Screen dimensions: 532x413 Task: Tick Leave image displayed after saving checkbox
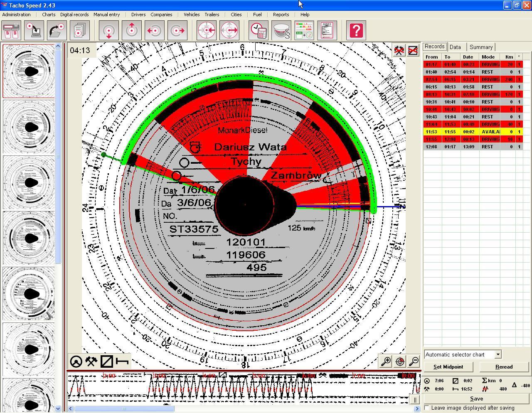[x=427, y=408]
